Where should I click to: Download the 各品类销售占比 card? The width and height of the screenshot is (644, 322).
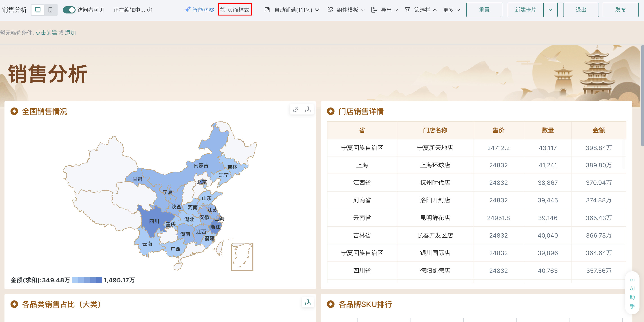pos(308,302)
